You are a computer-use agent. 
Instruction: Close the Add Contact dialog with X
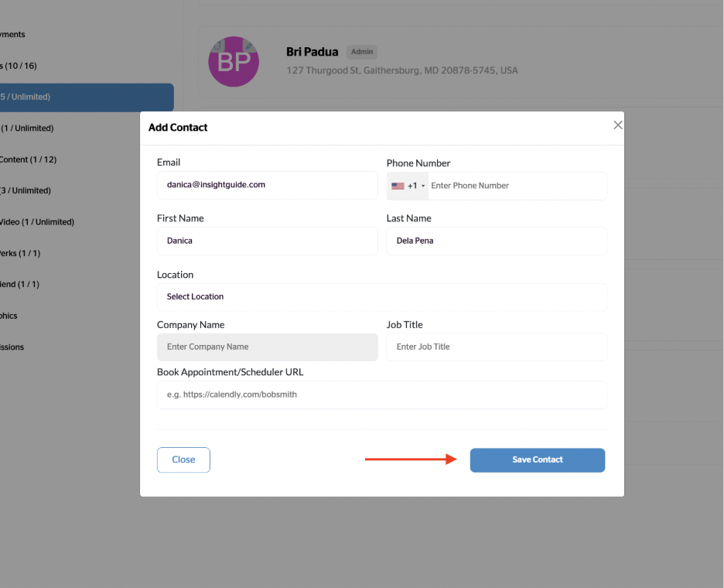(617, 125)
